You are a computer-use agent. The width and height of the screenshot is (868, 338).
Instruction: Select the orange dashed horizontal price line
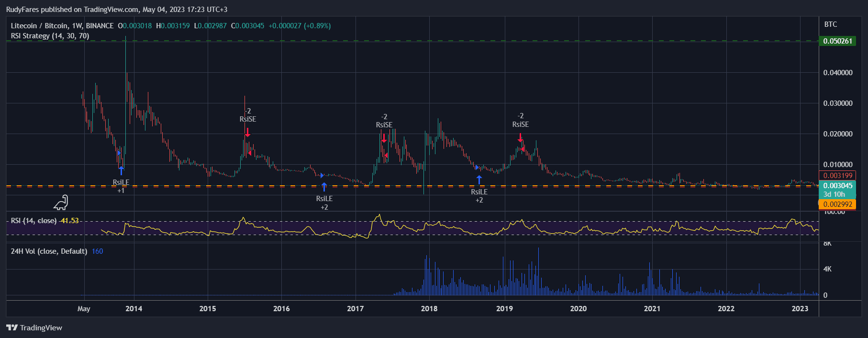click(287, 186)
